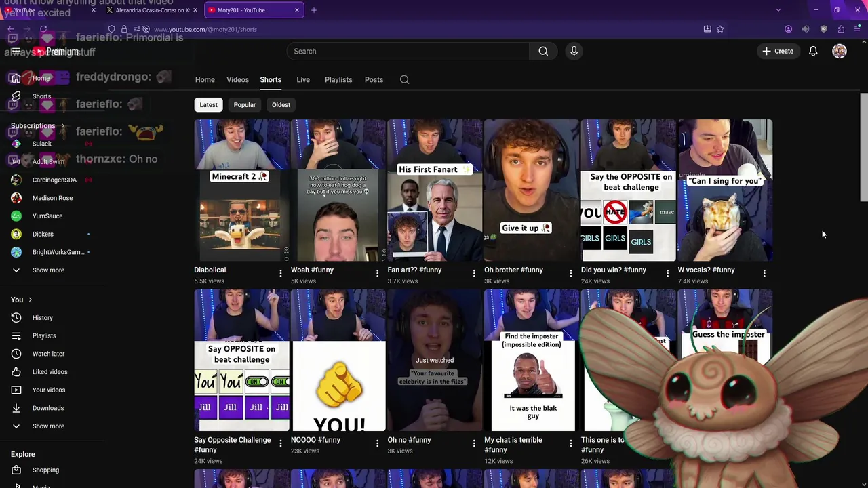Click the page vertical scrollbar thumb
This screenshot has width=868, height=488.
click(x=863, y=147)
